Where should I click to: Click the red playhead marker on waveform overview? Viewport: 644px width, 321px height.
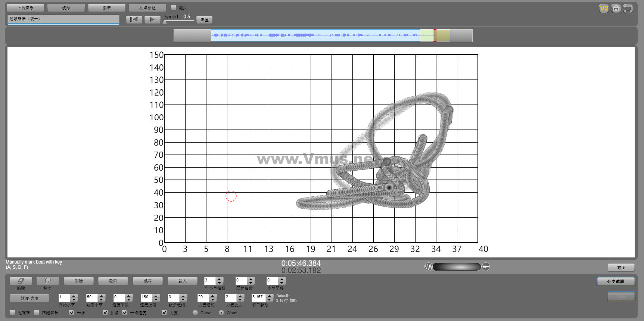435,35
